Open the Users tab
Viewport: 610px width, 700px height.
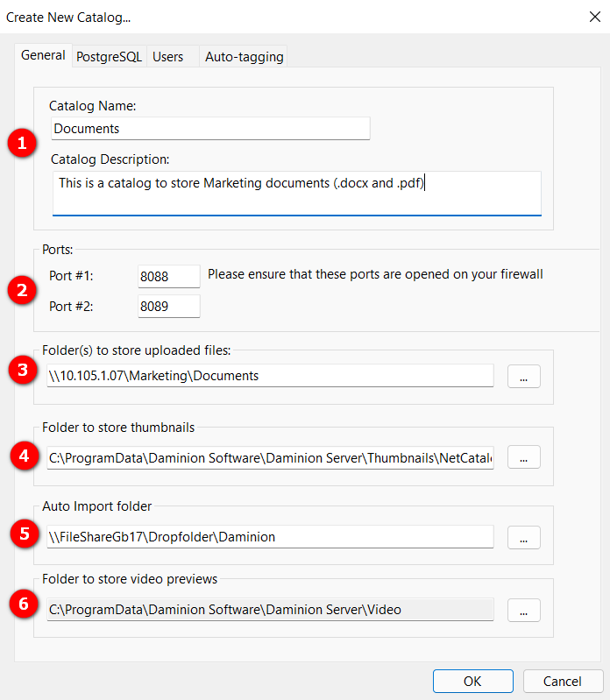[x=168, y=56]
